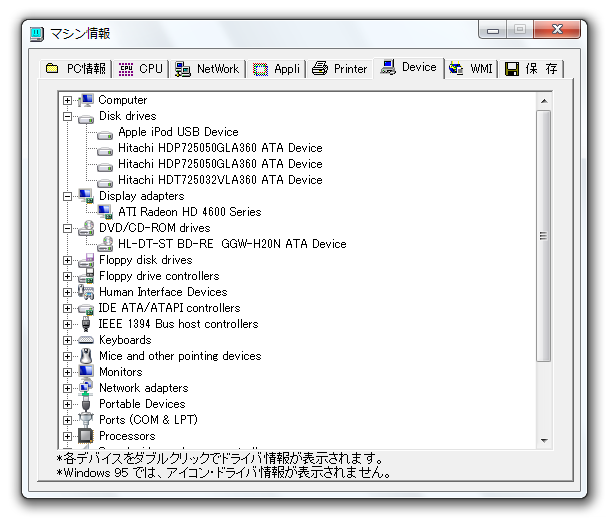Viewport: 610px width, 522px height.
Task: Open the WMI tab
Action: pos(471,69)
